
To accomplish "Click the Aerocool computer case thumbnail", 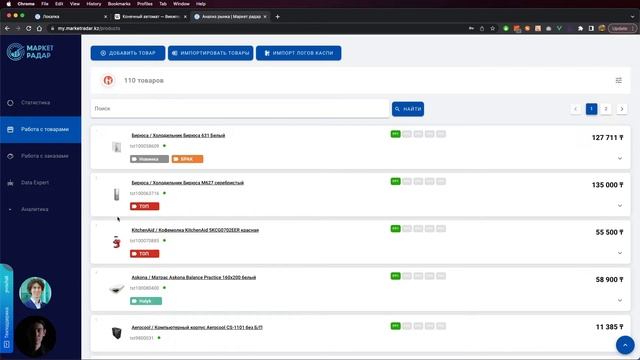I will (117, 333).
